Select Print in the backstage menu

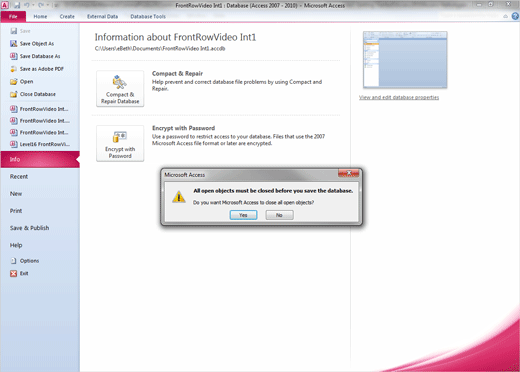(16, 211)
